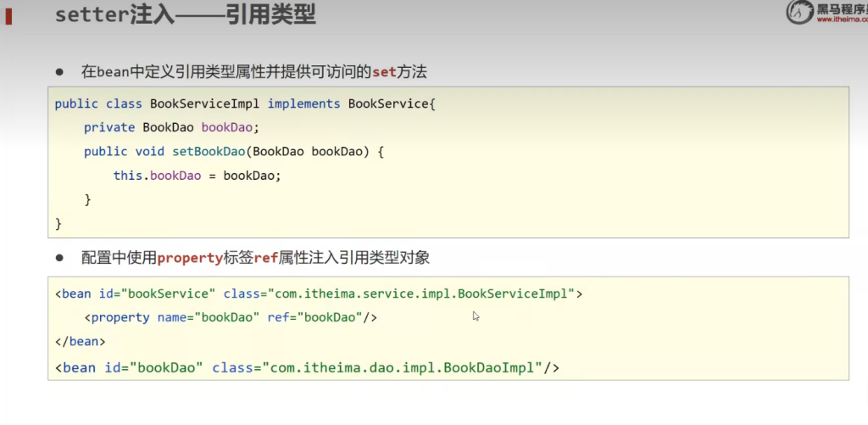Image resolution: width=868 pixels, height=425 pixels.
Task: Click the red "ref" keyword in second bullet
Action: point(266,257)
